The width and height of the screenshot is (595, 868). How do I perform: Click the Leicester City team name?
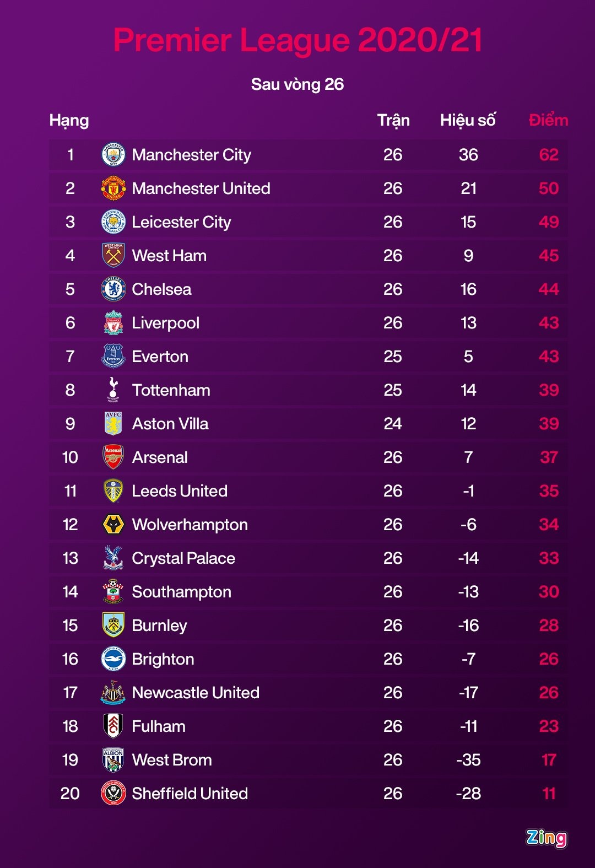point(181,222)
